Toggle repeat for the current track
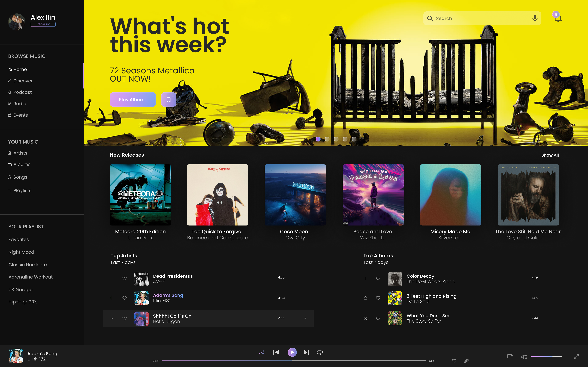This screenshot has width=588, height=367. pyautogui.click(x=319, y=352)
